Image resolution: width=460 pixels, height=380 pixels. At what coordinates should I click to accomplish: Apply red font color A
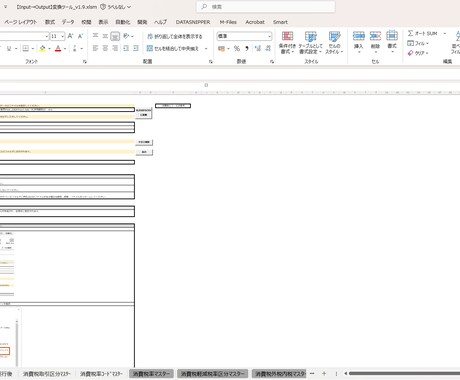coord(58,49)
